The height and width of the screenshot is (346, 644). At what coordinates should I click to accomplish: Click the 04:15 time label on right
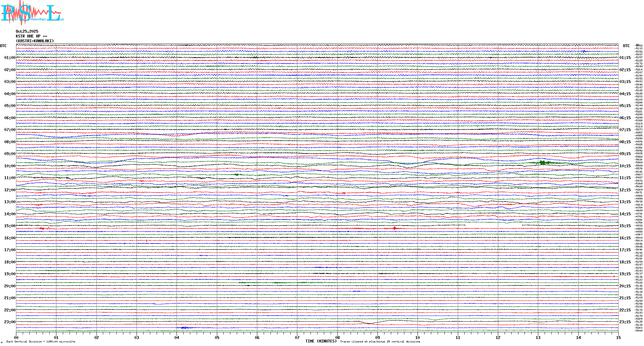click(625, 94)
